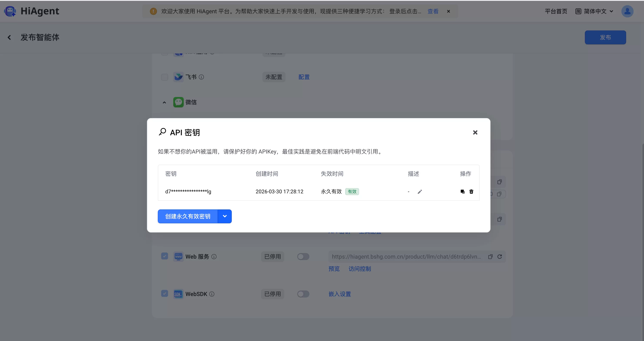The image size is (644, 341).
Task: Copy the d7***lg API key
Action: 462,192
